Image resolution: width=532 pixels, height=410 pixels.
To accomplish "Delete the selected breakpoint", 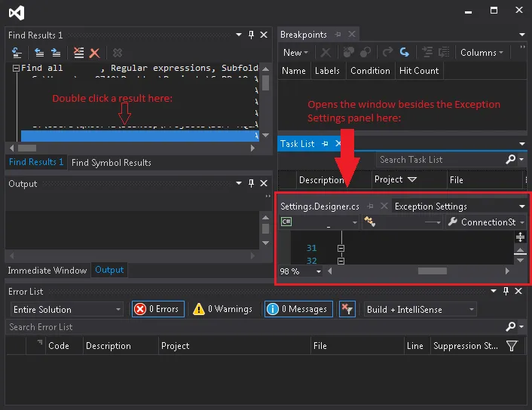I will [x=326, y=53].
